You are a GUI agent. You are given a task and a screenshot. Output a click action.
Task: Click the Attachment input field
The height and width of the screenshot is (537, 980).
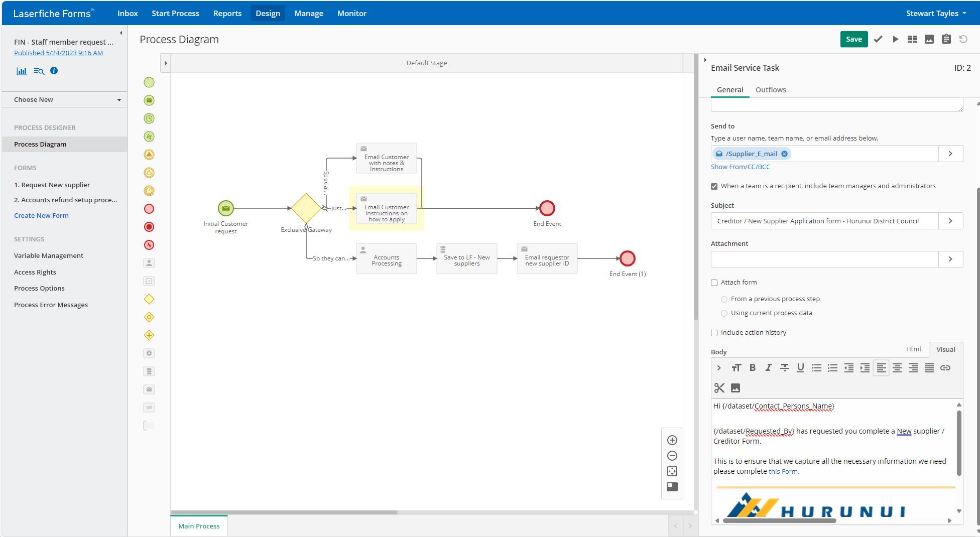point(824,259)
